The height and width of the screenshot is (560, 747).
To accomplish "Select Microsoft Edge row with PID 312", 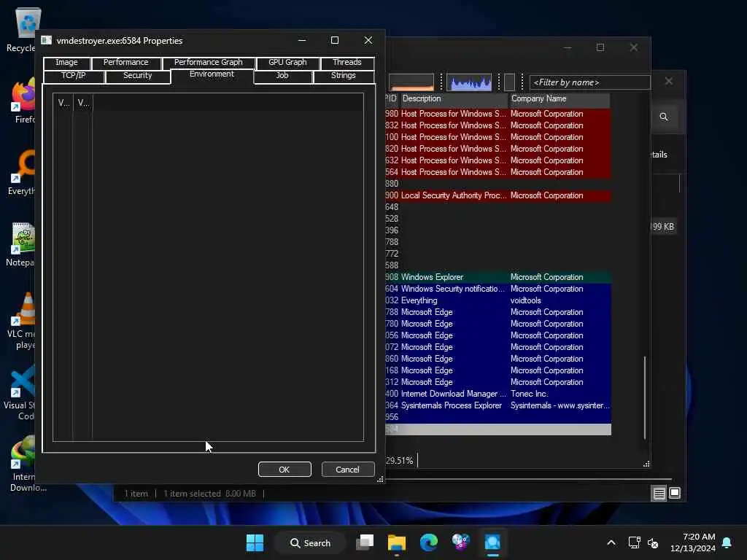I will [x=498, y=382].
